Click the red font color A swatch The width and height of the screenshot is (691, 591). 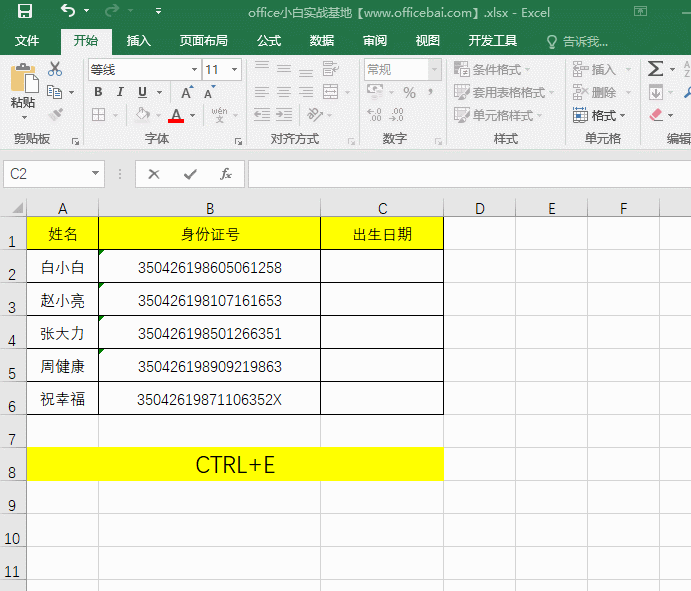[176, 115]
